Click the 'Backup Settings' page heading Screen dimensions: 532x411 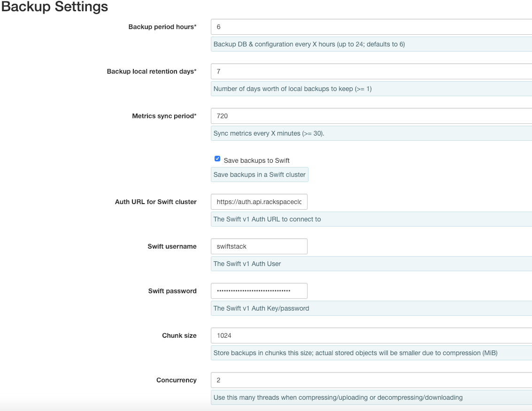tap(54, 7)
